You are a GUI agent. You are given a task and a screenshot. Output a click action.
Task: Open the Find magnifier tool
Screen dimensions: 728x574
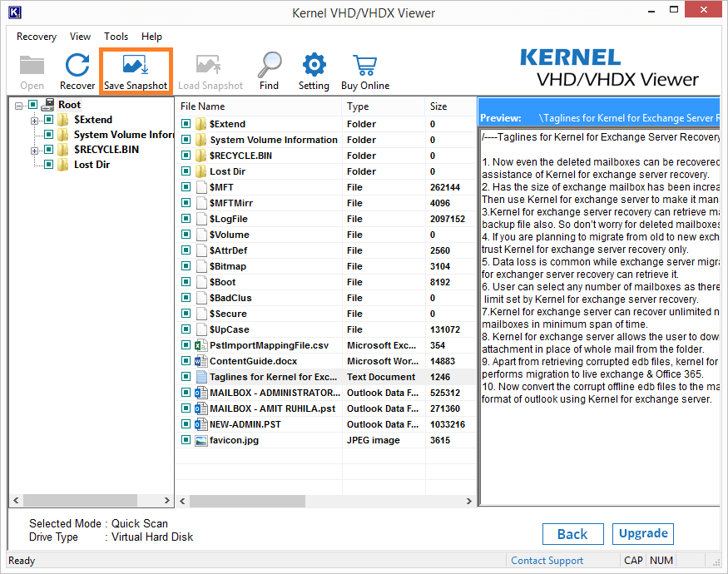click(270, 65)
